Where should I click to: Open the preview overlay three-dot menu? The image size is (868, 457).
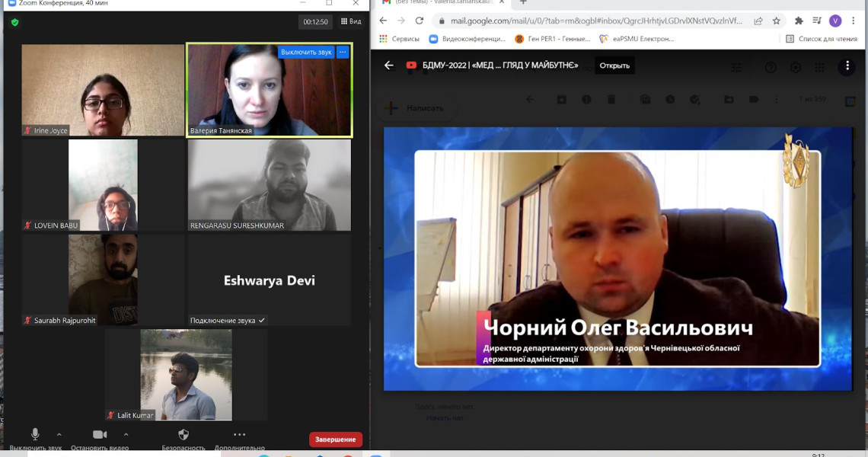pos(847,66)
